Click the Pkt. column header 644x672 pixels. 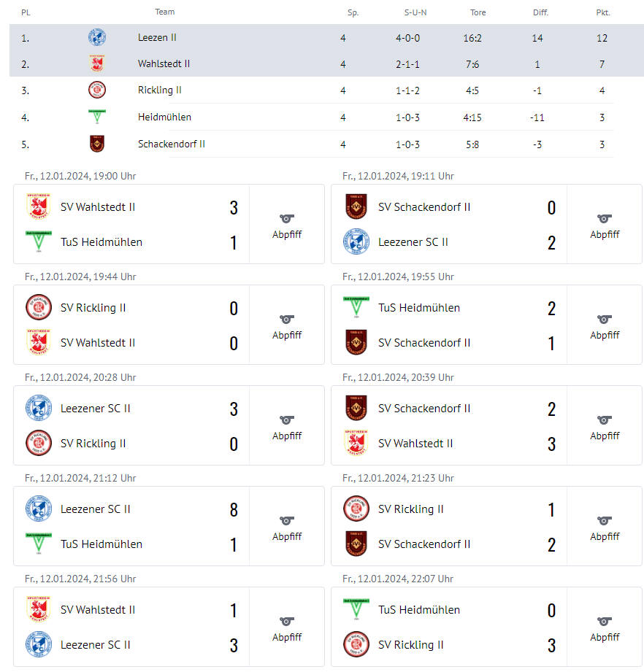click(603, 12)
